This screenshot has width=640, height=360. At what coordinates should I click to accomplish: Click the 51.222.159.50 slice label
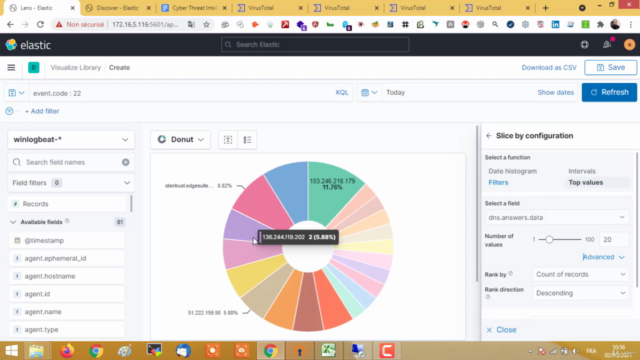[x=213, y=313]
